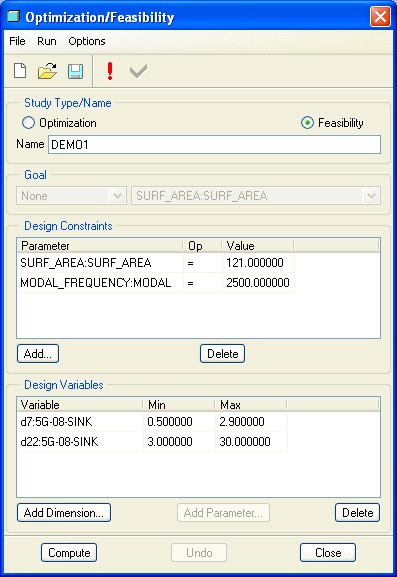This screenshot has width=397, height=577.
Task: Open the Goal type dropdown showing None
Action: pos(71,196)
